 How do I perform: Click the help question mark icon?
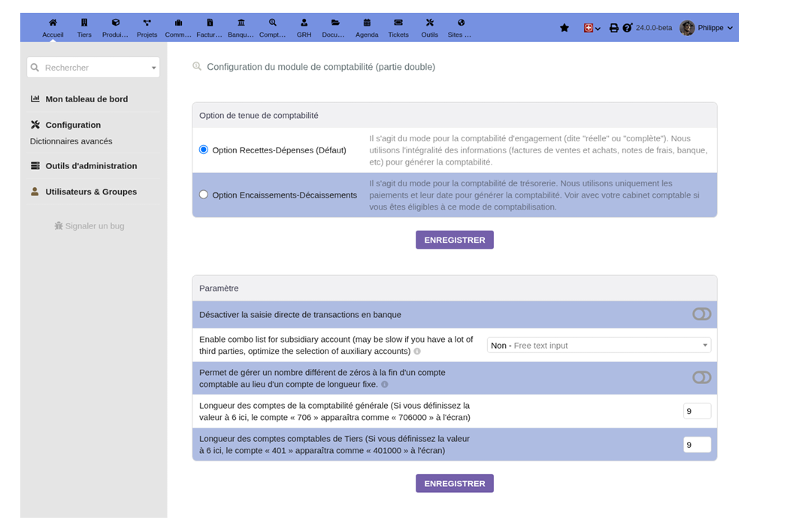[x=628, y=28]
